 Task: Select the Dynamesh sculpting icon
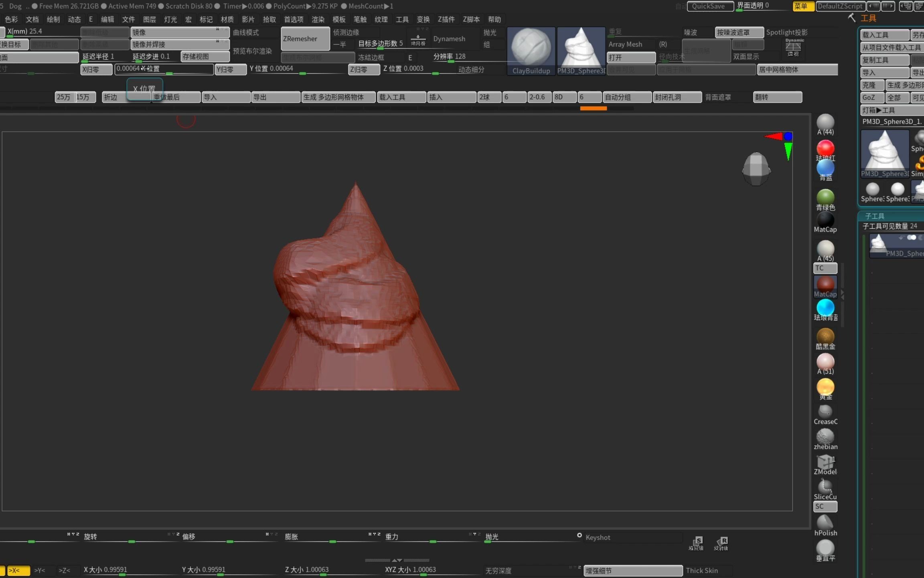[450, 38]
